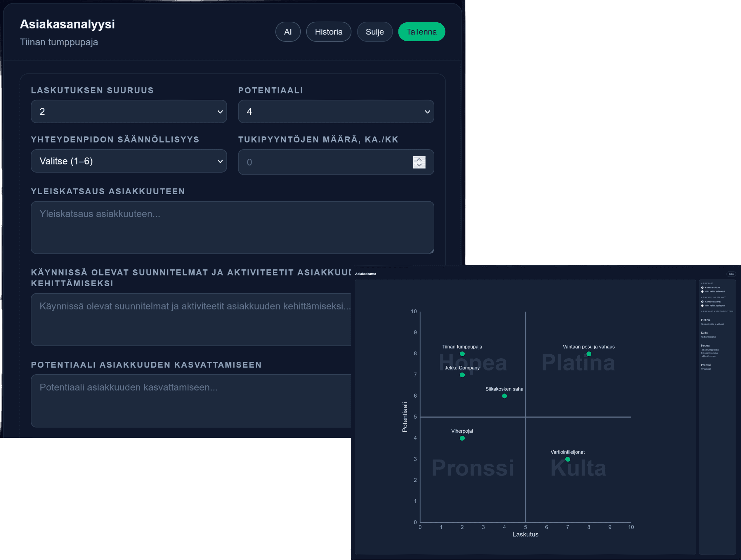Click the Vartiointileijonat data point on chart
The width and height of the screenshot is (741, 560).
pos(568,459)
